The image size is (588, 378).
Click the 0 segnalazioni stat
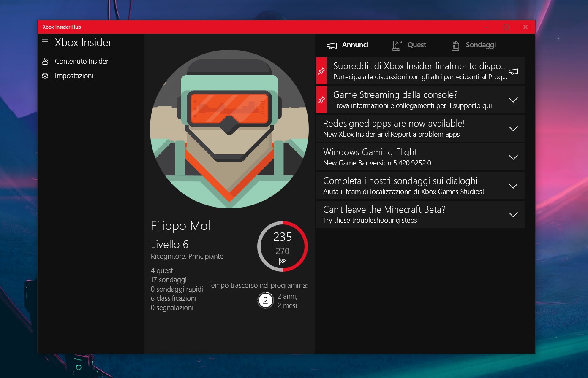[x=172, y=308]
